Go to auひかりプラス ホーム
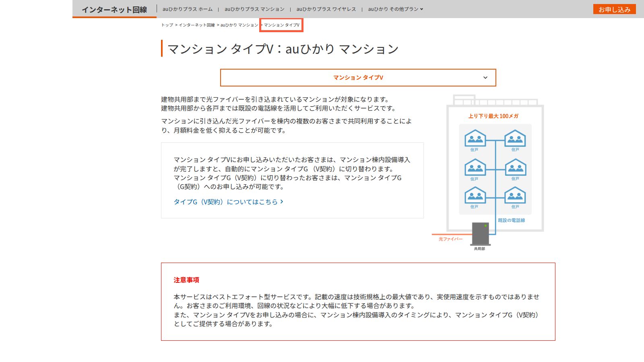 [188, 9]
